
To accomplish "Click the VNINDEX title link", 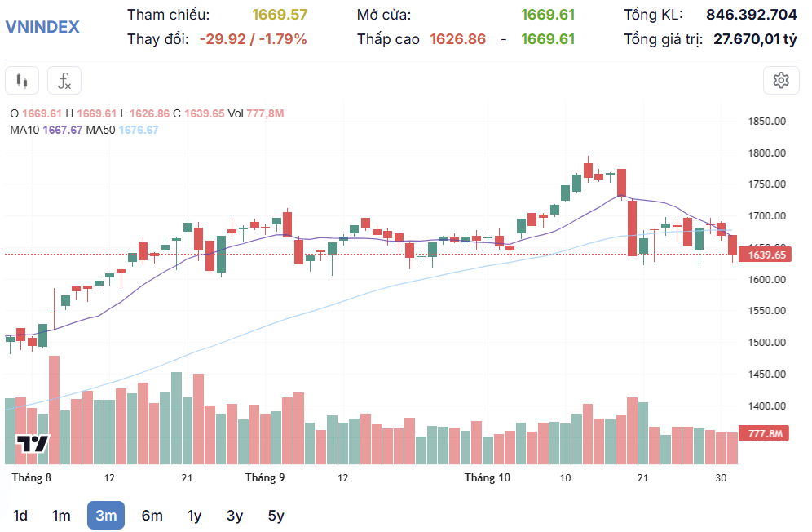I will tap(42, 26).
